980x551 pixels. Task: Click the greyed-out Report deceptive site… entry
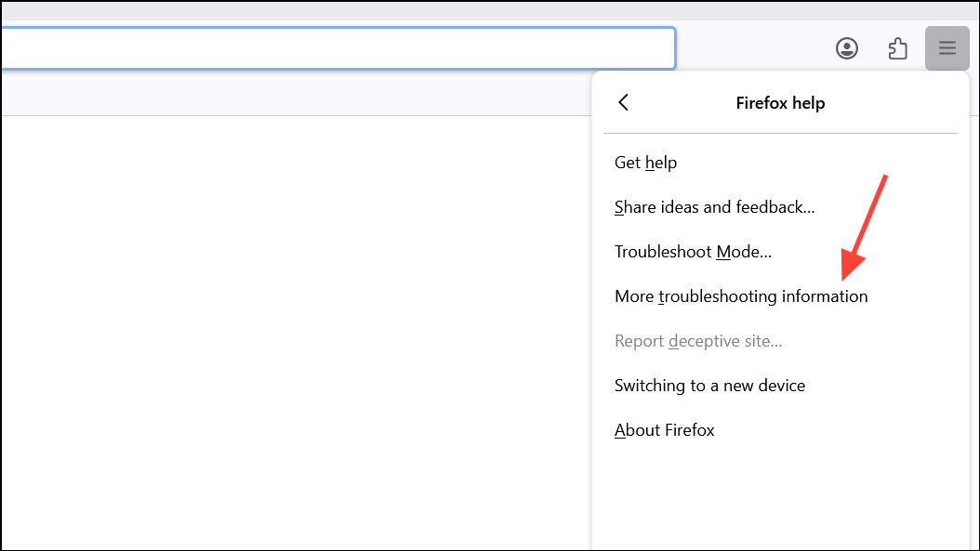pos(698,341)
